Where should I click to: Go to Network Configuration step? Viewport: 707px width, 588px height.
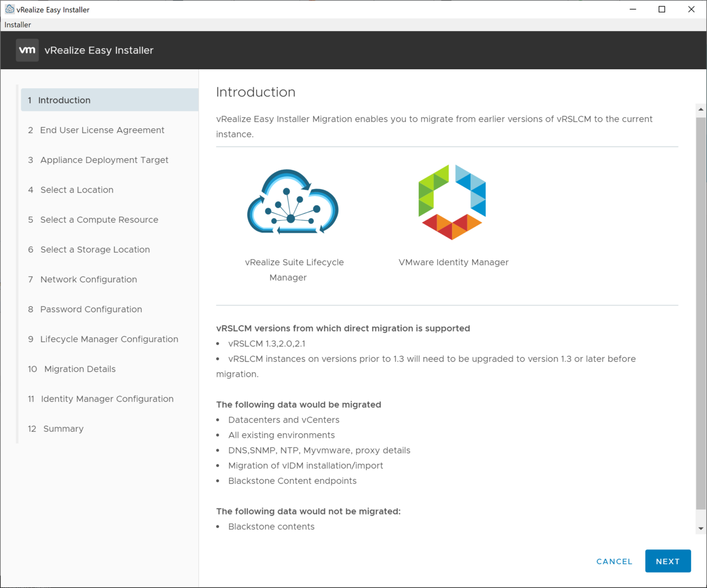pyautogui.click(x=88, y=280)
